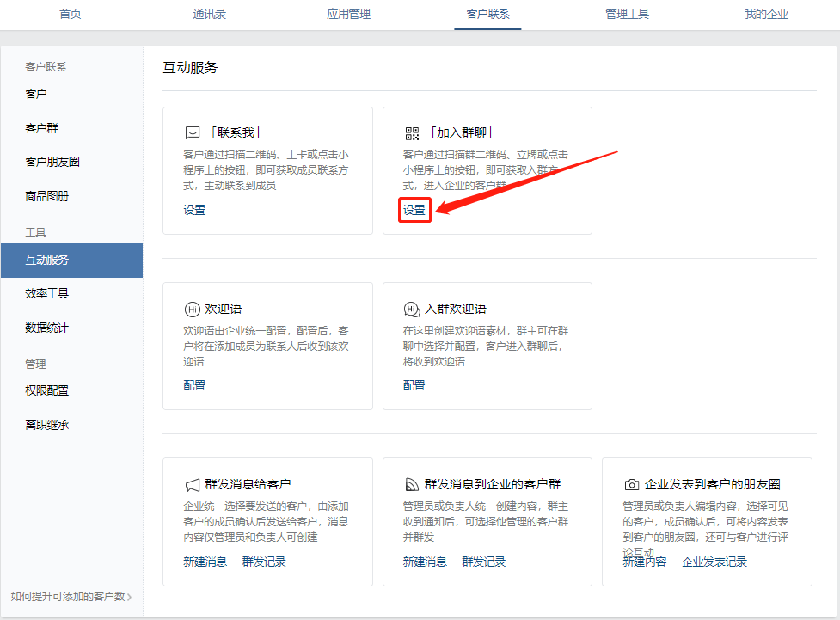The height and width of the screenshot is (620, 840).
Task: Click 配置 under 入群欢迎语
Action: (x=414, y=384)
